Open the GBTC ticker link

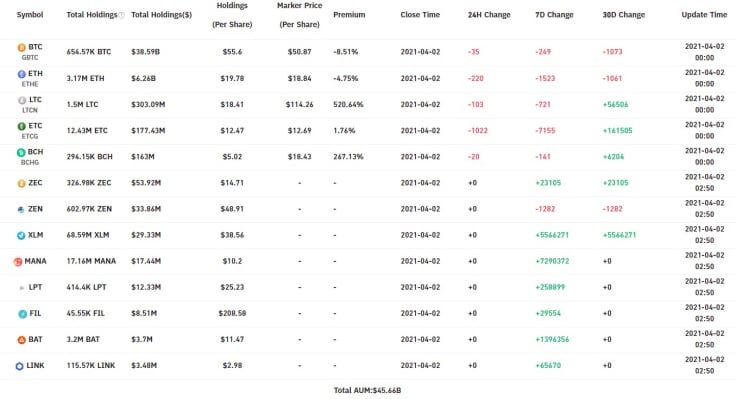(30, 58)
